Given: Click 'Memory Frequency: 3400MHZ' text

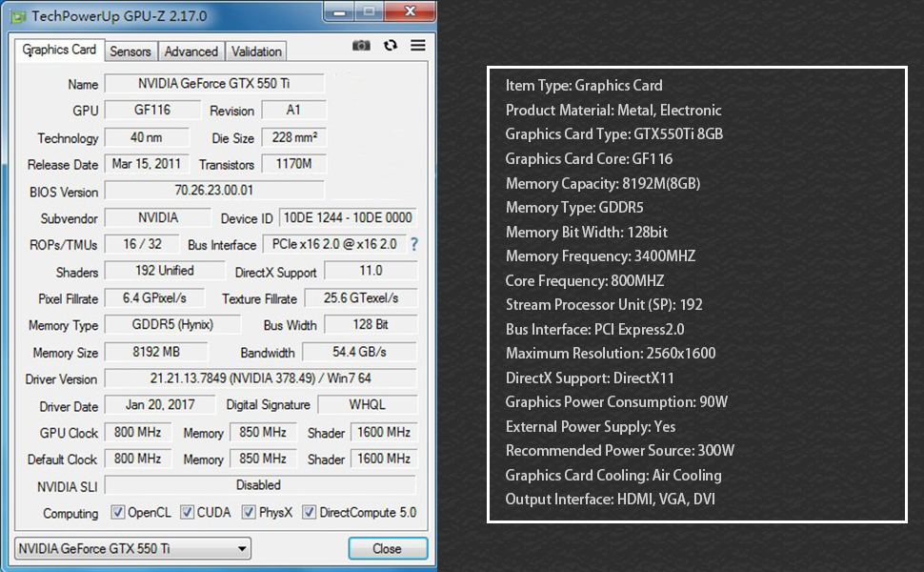Looking at the screenshot, I should click(600, 255).
